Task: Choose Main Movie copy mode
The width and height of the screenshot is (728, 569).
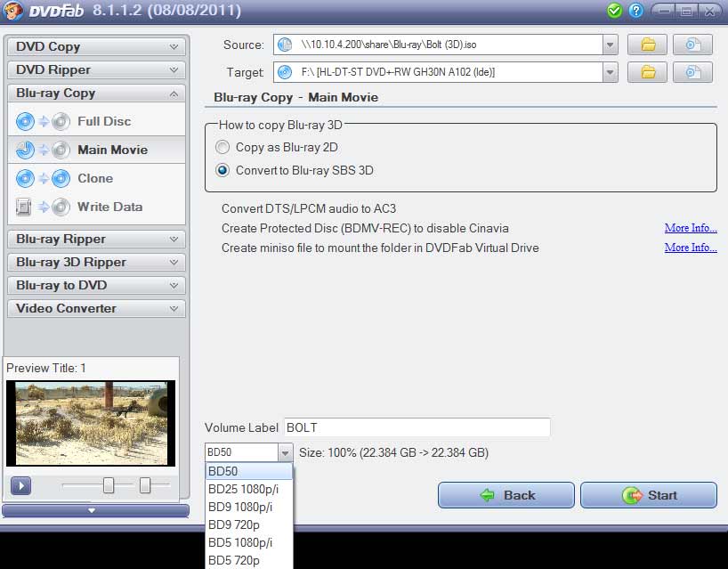Action: (x=97, y=150)
